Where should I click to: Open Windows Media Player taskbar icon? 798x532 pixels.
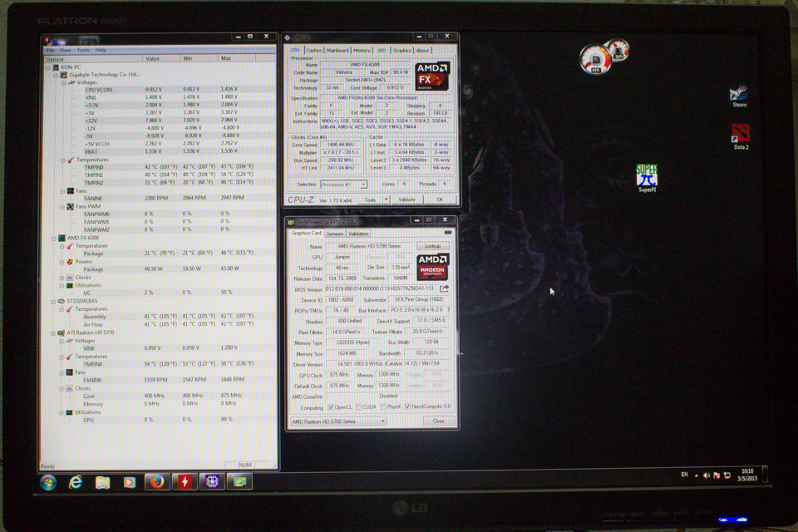pos(130,481)
